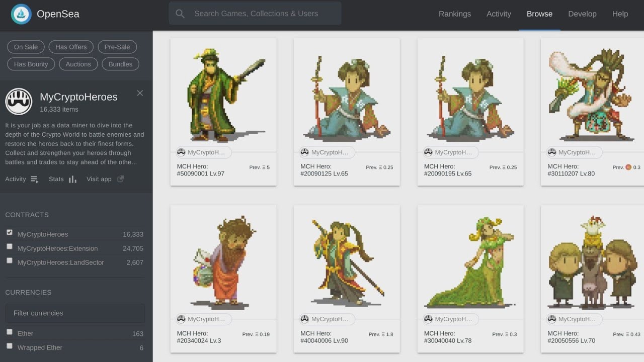Toggle the Auctions filter chip

point(78,64)
